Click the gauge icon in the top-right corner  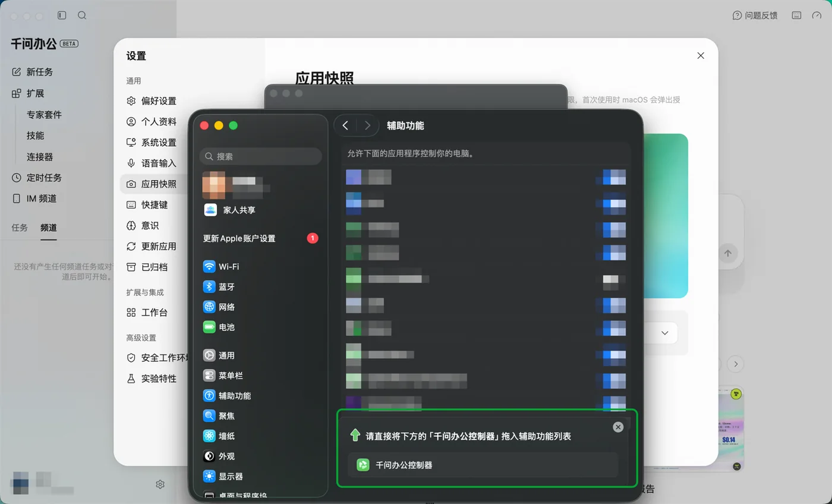[817, 15]
